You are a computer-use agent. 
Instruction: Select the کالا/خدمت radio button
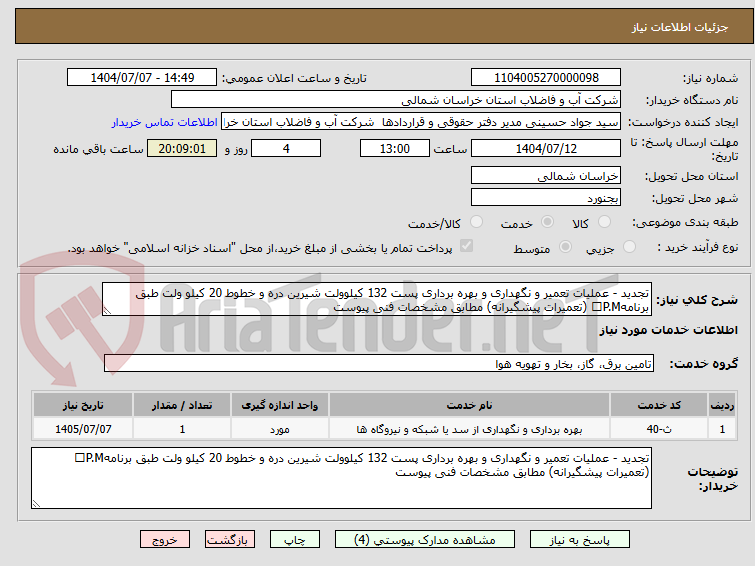[x=476, y=222]
